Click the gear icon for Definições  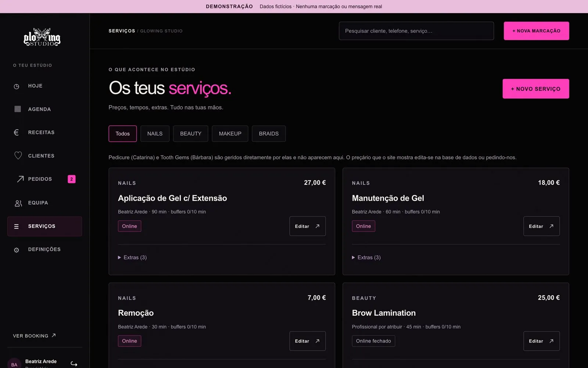click(17, 250)
